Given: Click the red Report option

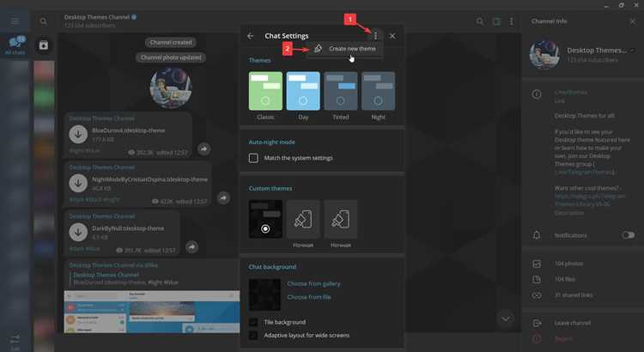Looking at the screenshot, I should (563, 339).
